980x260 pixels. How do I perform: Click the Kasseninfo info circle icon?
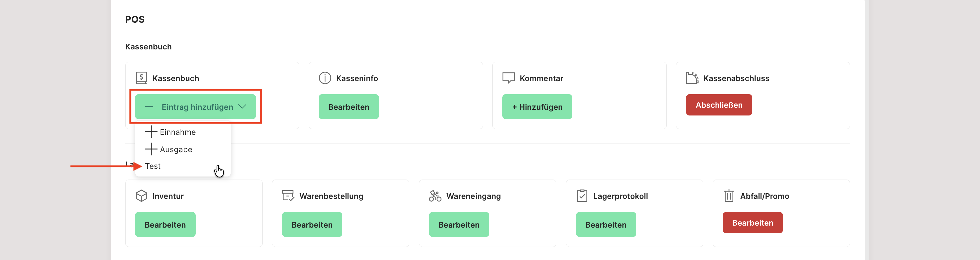[x=325, y=78]
